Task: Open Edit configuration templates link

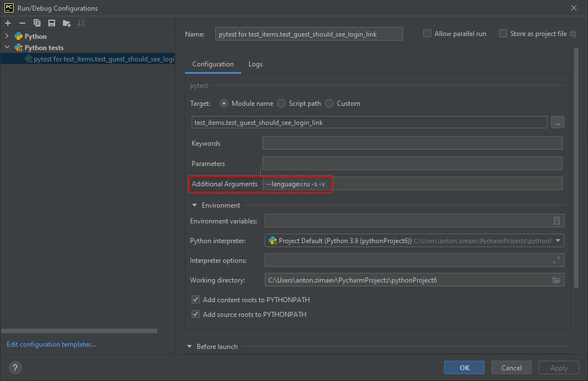Action: coord(51,344)
